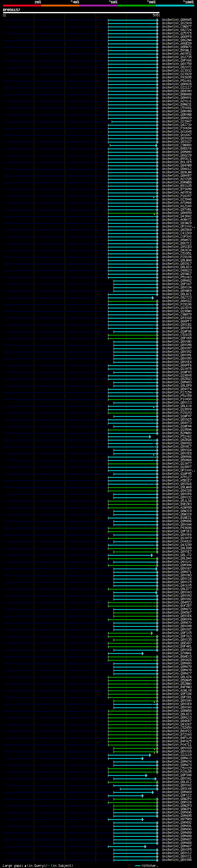Select the red 20% identity legend segment
197x868 pixels.
(x=22, y=6)
